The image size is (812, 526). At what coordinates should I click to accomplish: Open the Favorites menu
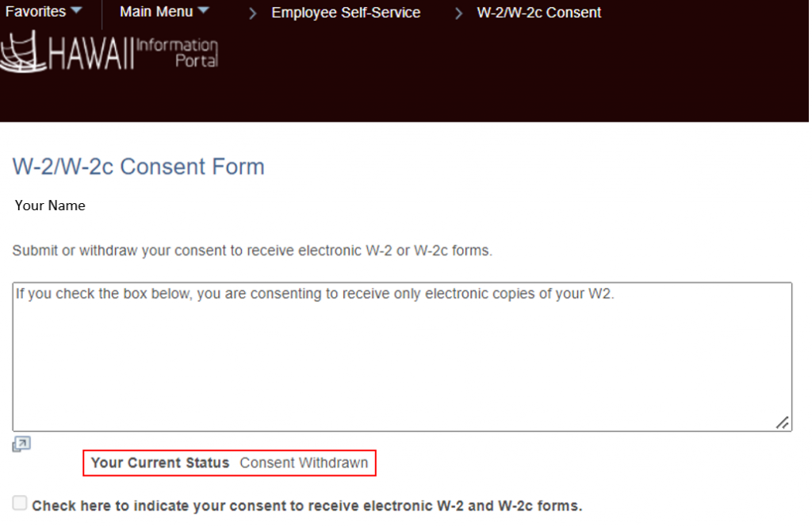(x=36, y=11)
